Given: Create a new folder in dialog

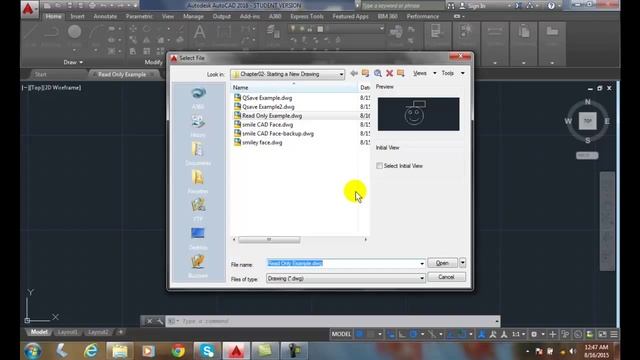Looking at the screenshot, I should pyautogui.click(x=401, y=73).
